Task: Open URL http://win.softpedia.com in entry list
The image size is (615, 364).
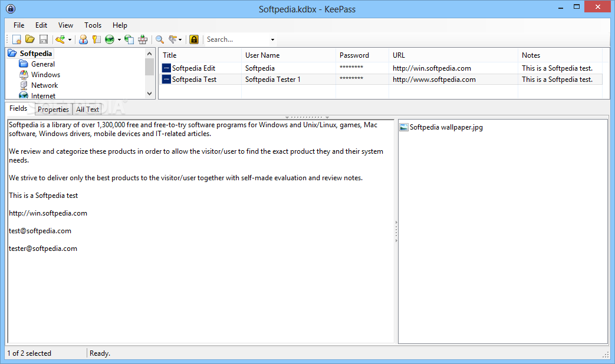Action: [x=432, y=68]
